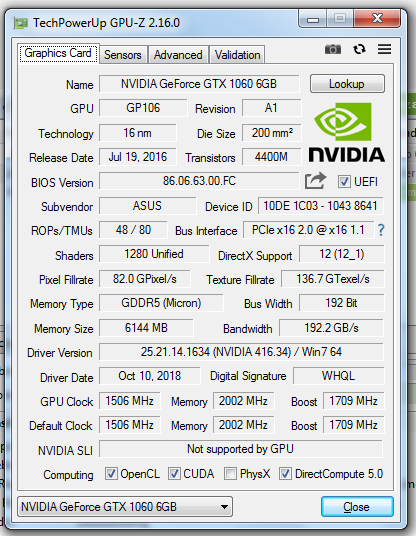The height and width of the screenshot is (536, 416).
Task: Go to the Validation tab
Action: click(x=237, y=55)
